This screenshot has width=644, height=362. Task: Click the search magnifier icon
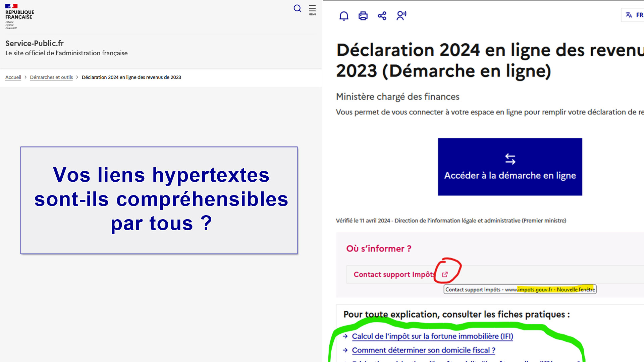click(297, 8)
